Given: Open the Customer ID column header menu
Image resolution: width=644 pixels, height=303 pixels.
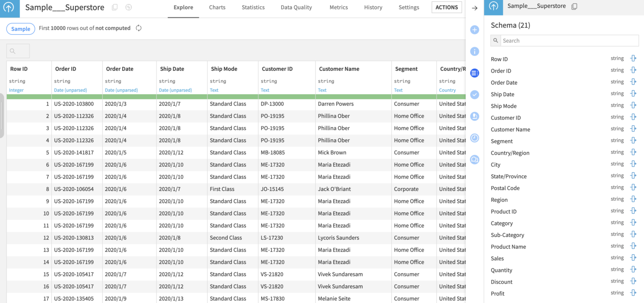Looking at the screenshot, I should (277, 69).
